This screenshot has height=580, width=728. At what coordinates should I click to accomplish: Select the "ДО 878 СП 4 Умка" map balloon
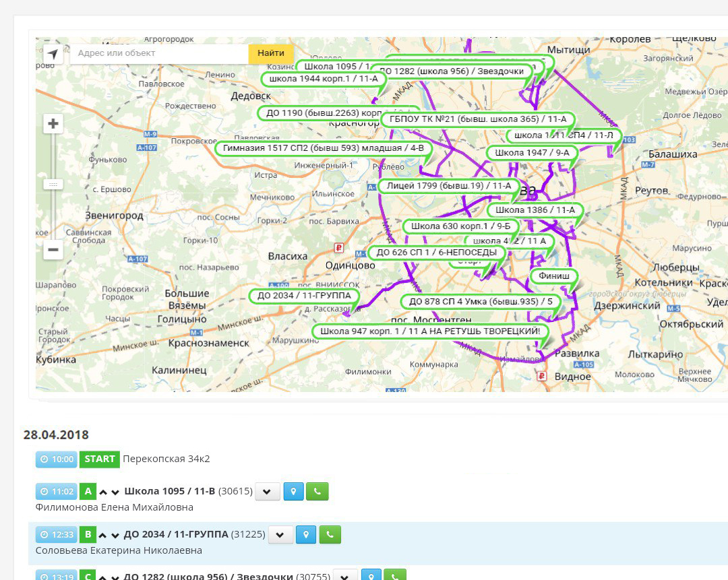click(x=481, y=302)
